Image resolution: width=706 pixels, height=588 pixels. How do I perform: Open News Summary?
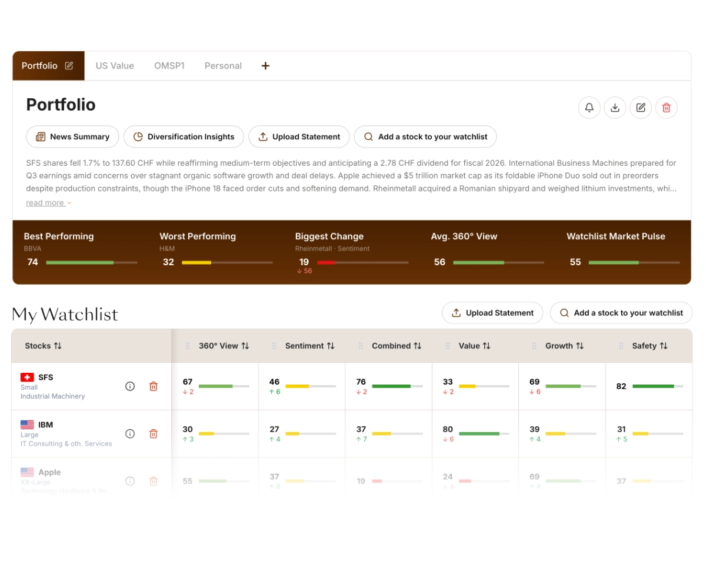pyautogui.click(x=72, y=136)
